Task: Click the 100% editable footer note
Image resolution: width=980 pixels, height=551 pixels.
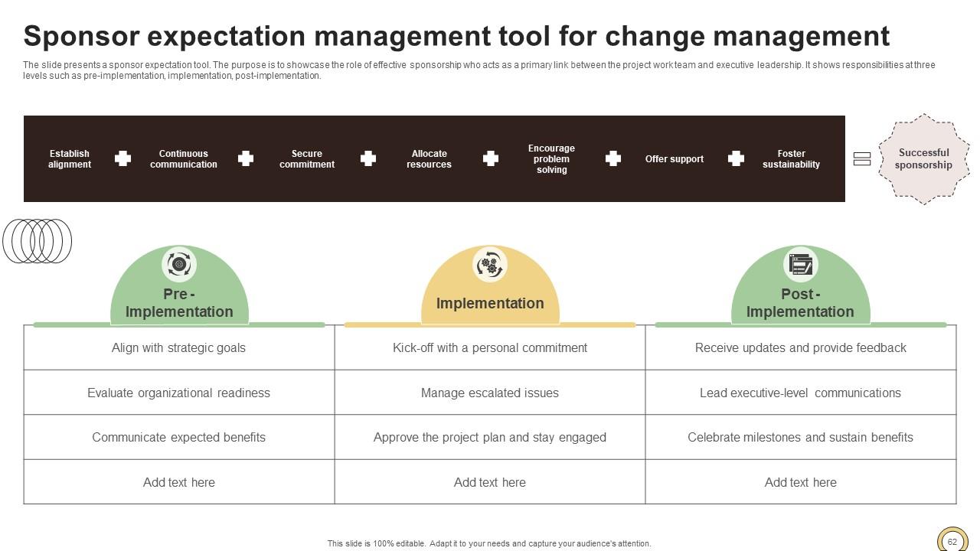Action: (x=489, y=543)
